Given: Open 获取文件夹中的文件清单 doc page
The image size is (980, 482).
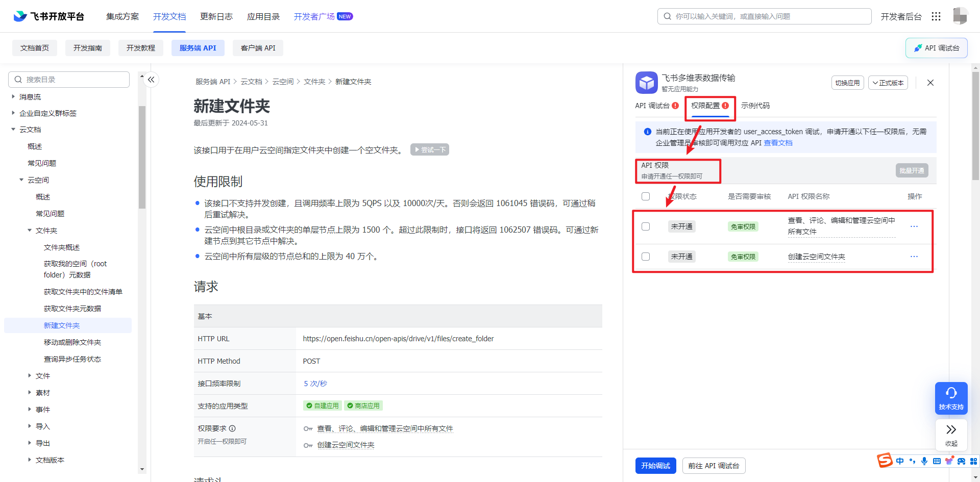Looking at the screenshot, I should 83,292.
